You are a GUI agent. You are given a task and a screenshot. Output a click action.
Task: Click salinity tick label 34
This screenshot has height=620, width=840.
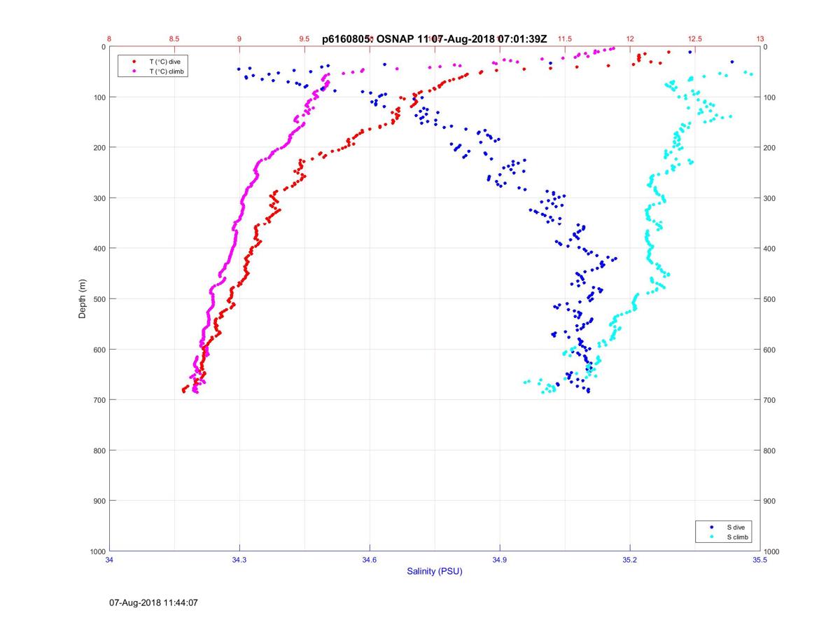[x=110, y=560]
